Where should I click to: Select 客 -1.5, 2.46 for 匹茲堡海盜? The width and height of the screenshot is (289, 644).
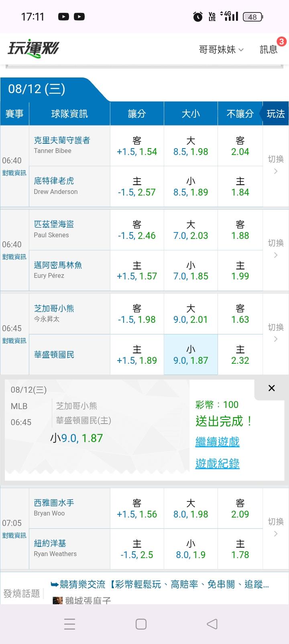137,230
